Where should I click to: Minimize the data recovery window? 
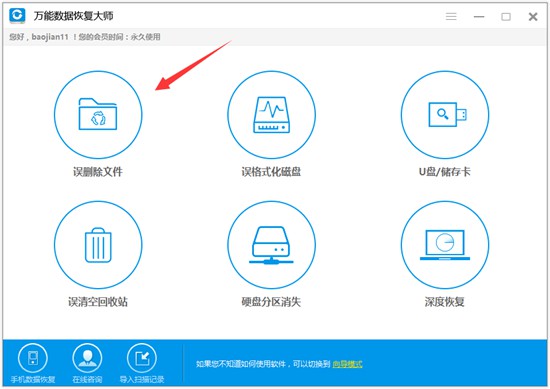pos(479,16)
